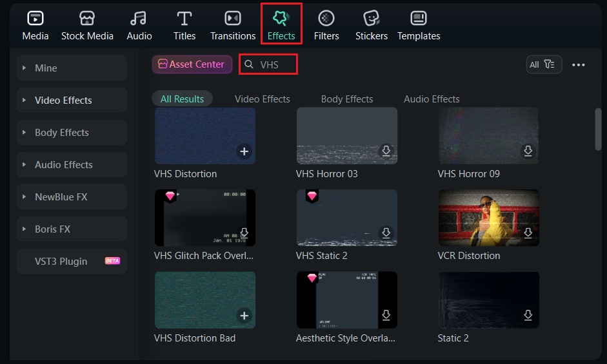Screen dimensions: 607x364
Task: Switch to All Results tab
Action: pos(182,99)
